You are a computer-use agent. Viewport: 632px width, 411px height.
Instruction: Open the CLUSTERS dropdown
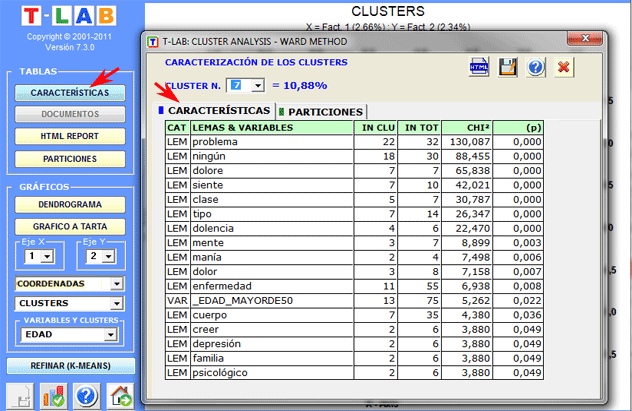tap(116, 303)
